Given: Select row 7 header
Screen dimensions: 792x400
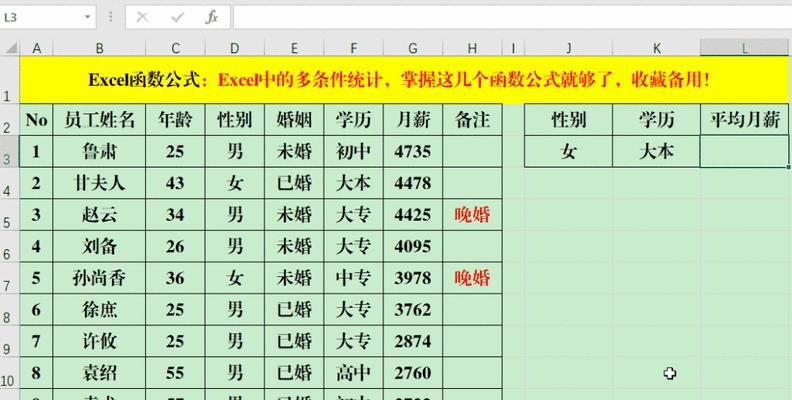Looking at the screenshot, I should pos(10,278).
